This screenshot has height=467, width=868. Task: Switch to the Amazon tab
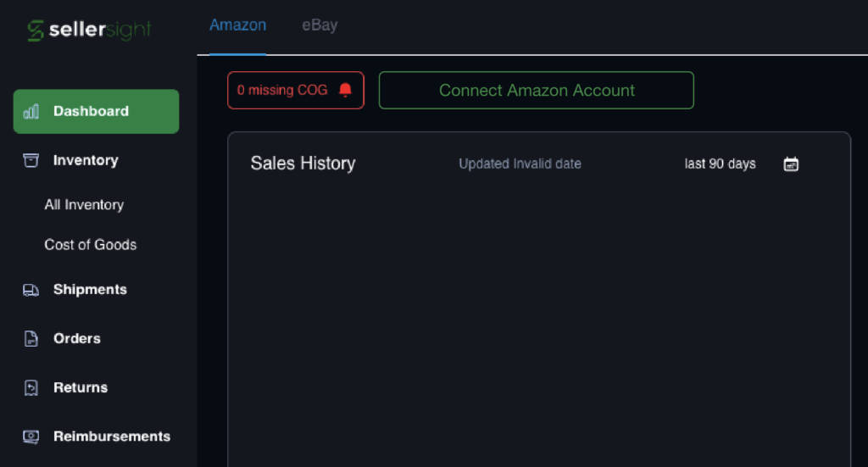coord(237,25)
